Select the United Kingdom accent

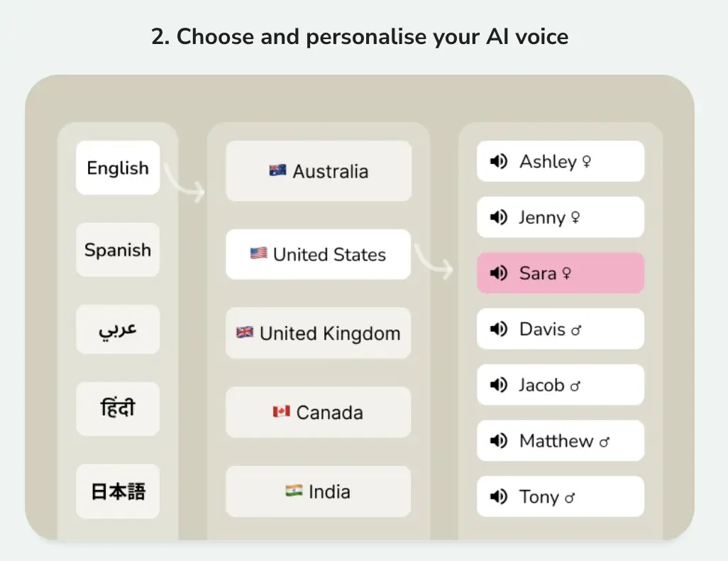pos(319,333)
